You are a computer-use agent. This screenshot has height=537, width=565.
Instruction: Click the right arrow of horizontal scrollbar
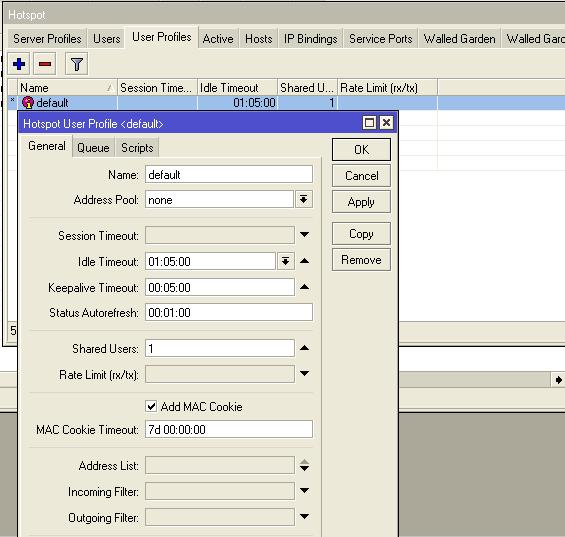click(x=558, y=380)
